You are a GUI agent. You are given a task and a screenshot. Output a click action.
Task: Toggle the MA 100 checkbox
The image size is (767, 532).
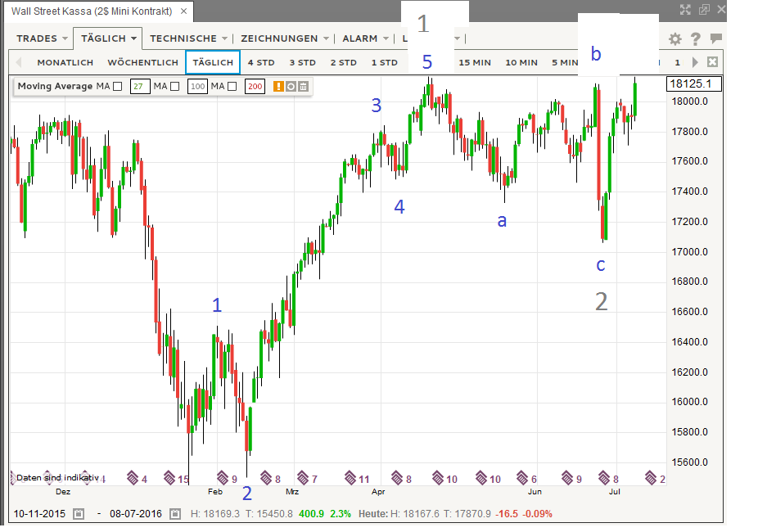point(174,86)
